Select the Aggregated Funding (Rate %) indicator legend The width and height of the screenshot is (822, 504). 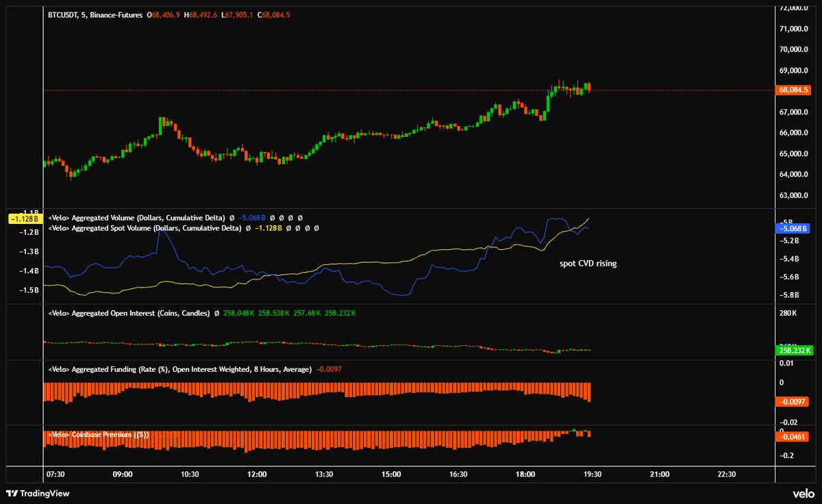point(179,369)
